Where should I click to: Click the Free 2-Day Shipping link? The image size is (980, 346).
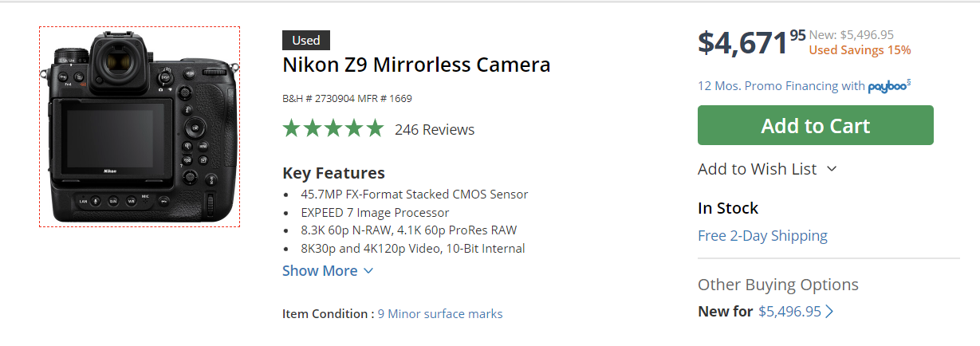pos(762,236)
